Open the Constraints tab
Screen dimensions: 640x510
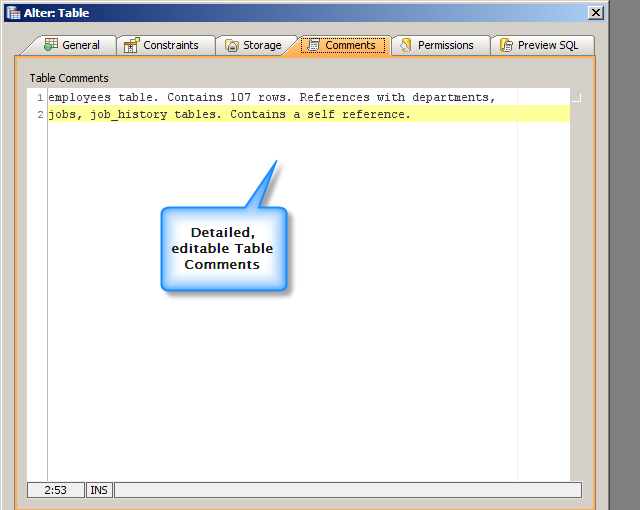(x=165, y=45)
